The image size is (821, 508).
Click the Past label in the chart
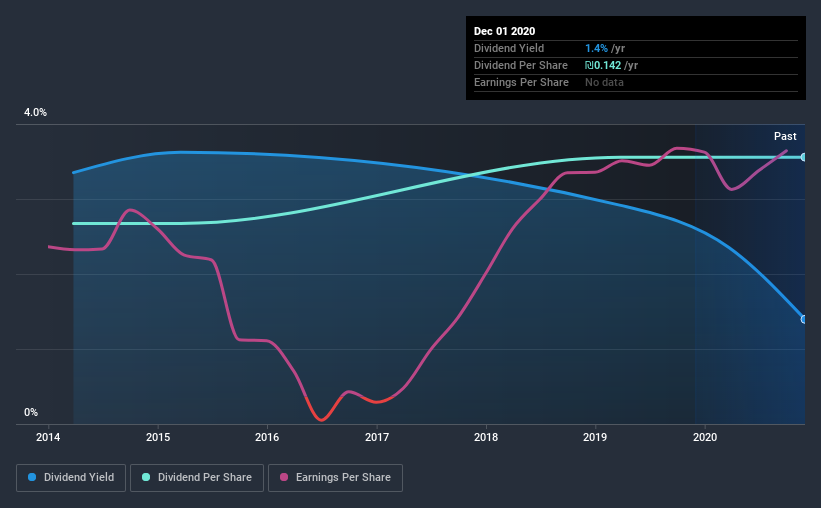785,136
